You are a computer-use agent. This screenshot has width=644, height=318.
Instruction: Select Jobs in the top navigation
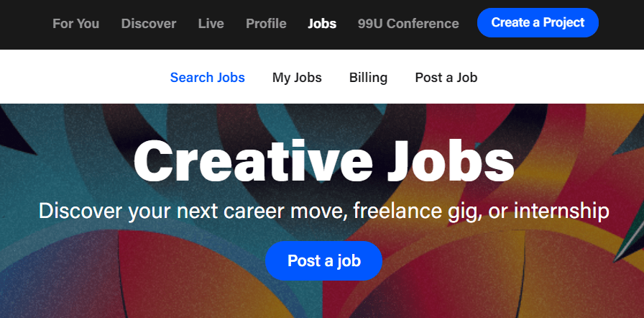coord(321,24)
